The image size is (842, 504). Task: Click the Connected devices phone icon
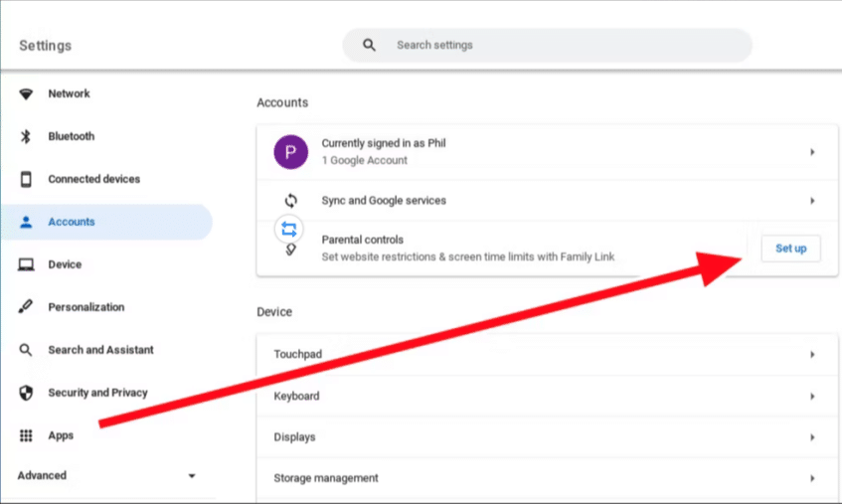click(x=26, y=180)
